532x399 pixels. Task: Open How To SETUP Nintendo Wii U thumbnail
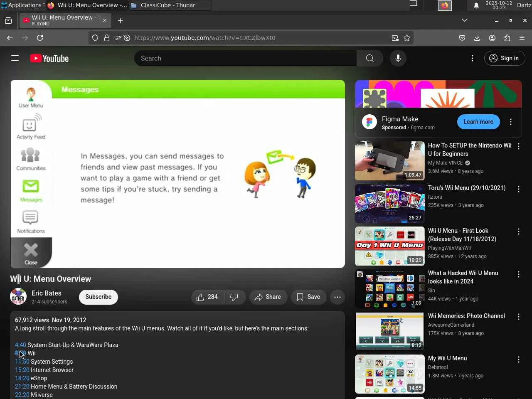(x=390, y=161)
